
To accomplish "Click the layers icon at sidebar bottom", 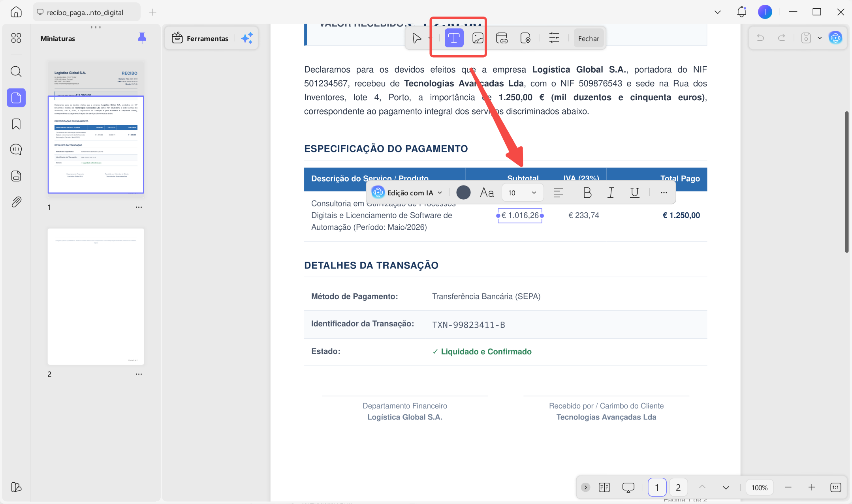I will 16,487.
